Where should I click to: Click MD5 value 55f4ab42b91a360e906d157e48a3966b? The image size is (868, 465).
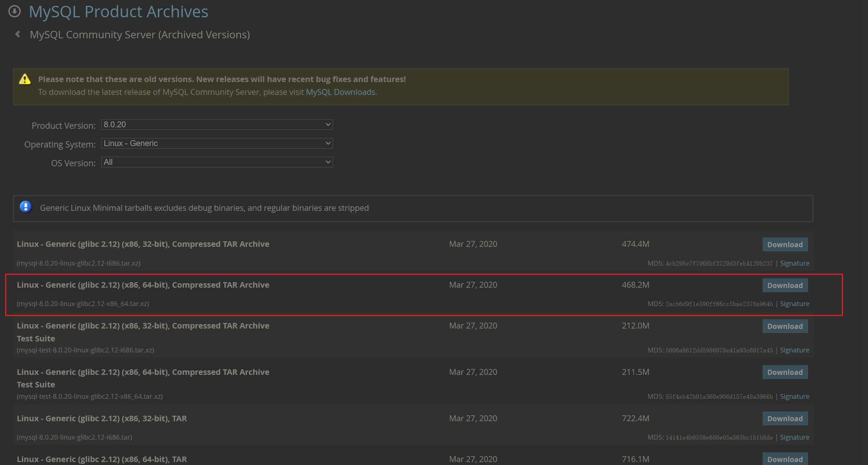(x=719, y=397)
